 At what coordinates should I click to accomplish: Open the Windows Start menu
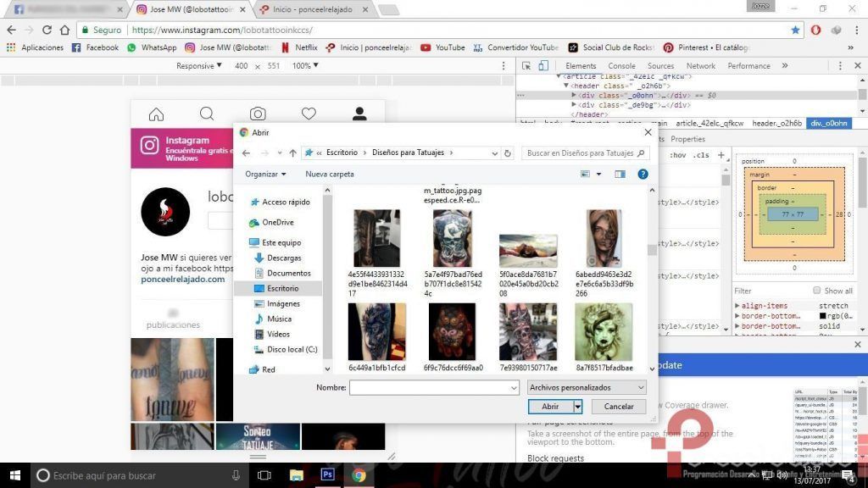(15, 475)
